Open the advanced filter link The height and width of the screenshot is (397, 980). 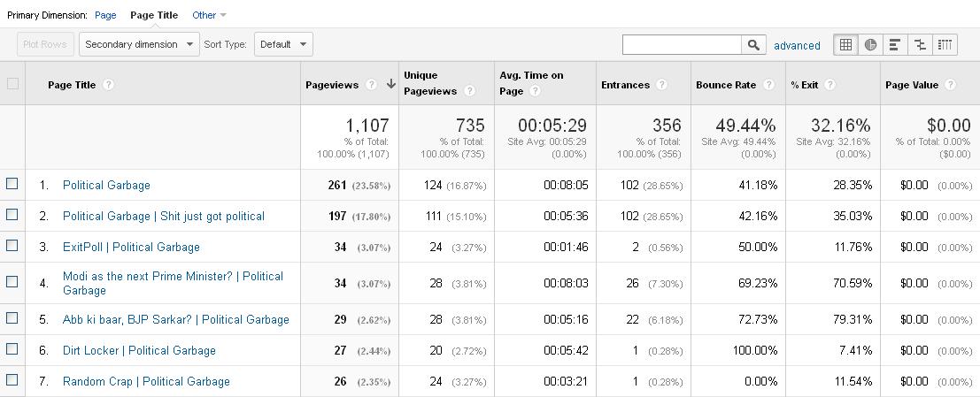pos(797,46)
